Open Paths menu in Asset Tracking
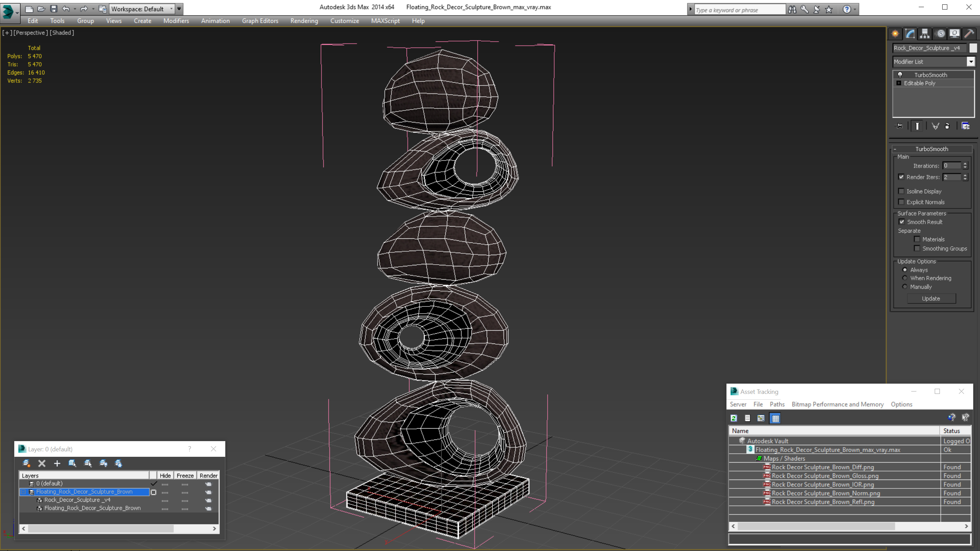980x551 pixels. [x=777, y=404]
